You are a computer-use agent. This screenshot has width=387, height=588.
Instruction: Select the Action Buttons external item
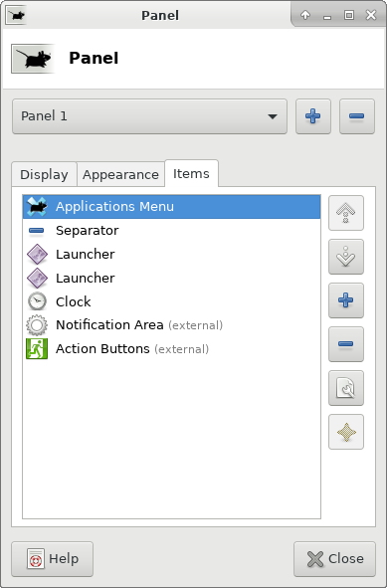[x=172, y=349]
